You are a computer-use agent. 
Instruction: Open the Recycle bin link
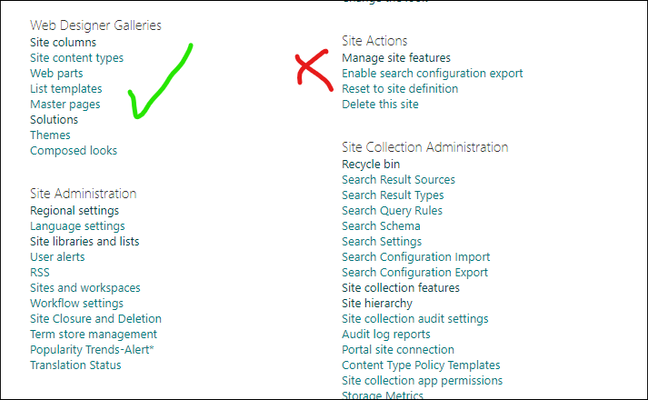(x=371, y=164)
